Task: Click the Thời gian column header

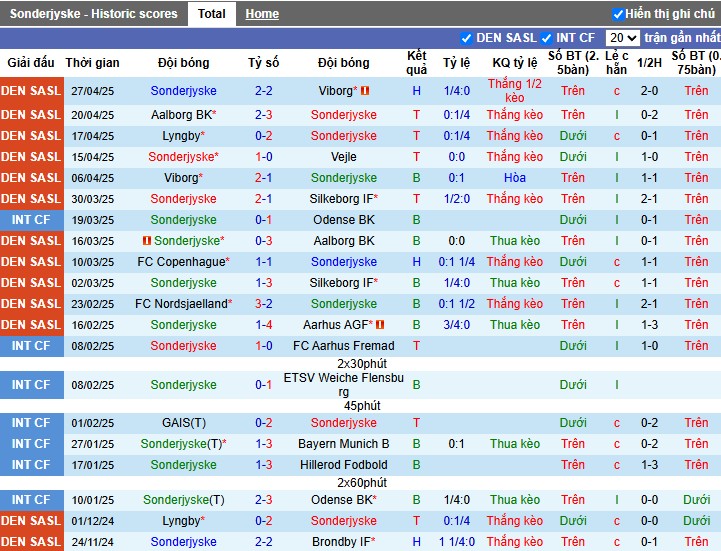Action: coord(92,63)
